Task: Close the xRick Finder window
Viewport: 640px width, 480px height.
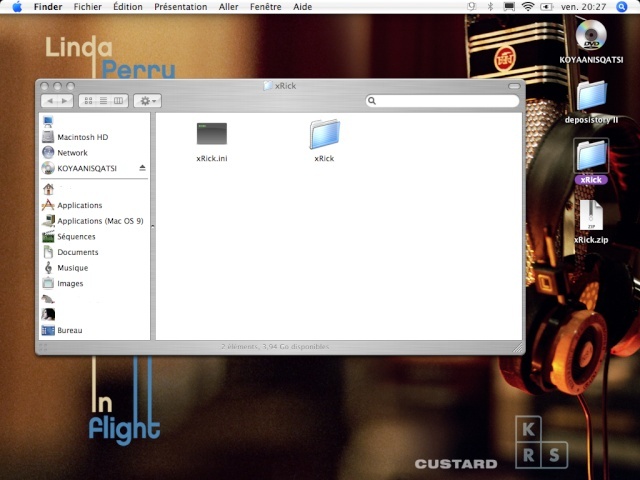Action: coord(44,86)
